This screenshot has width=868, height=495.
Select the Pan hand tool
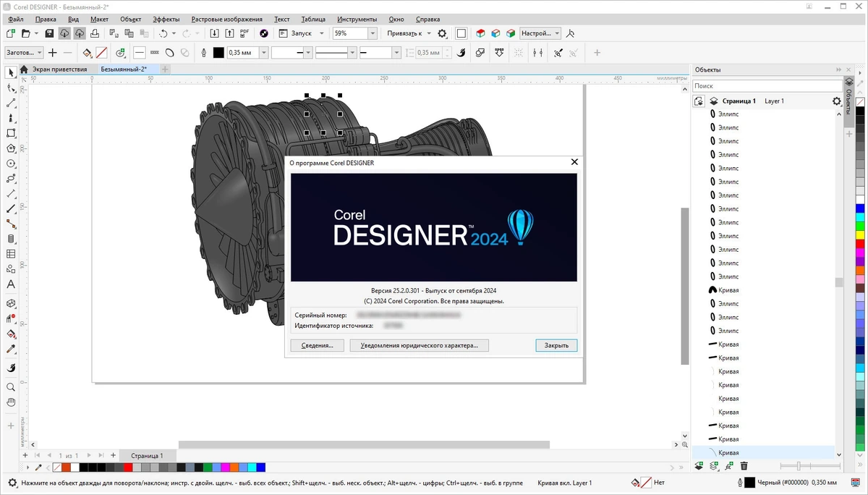coord(11,402)
